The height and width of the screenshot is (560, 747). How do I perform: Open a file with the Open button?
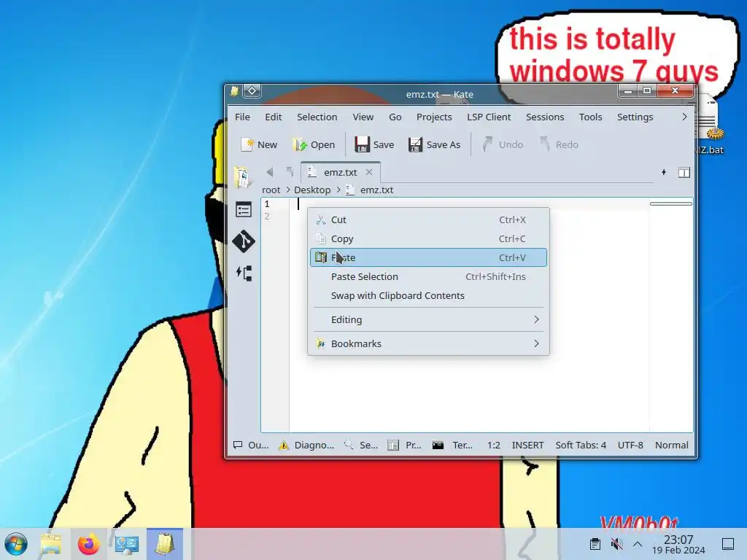(314, 144)
